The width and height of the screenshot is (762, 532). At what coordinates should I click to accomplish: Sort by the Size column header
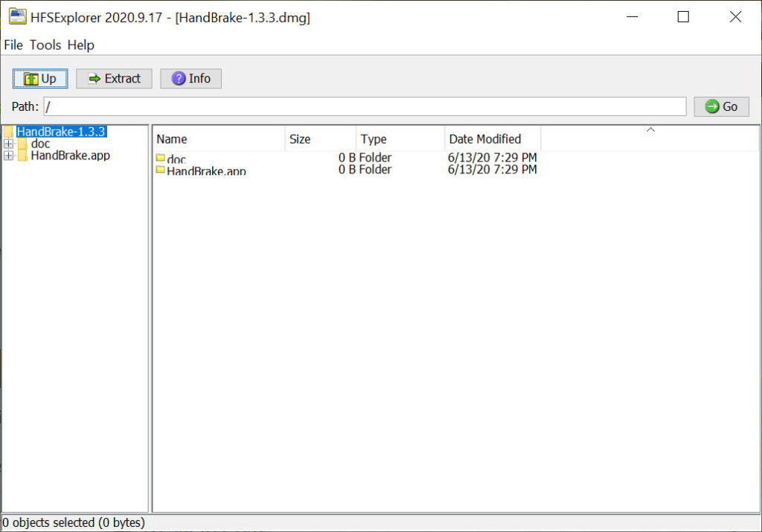point(321,139)
